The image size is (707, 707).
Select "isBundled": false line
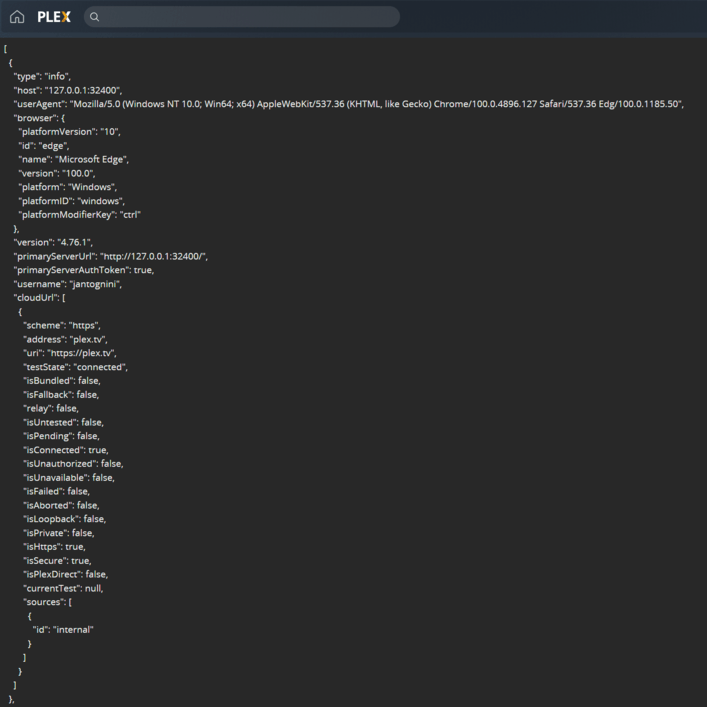[62, 381]
